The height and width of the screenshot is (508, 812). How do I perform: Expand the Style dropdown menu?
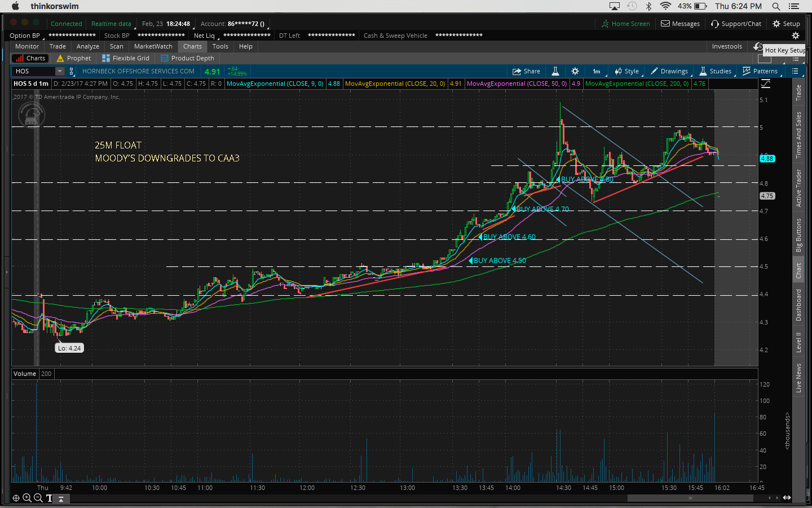click(x=626, y=71)
